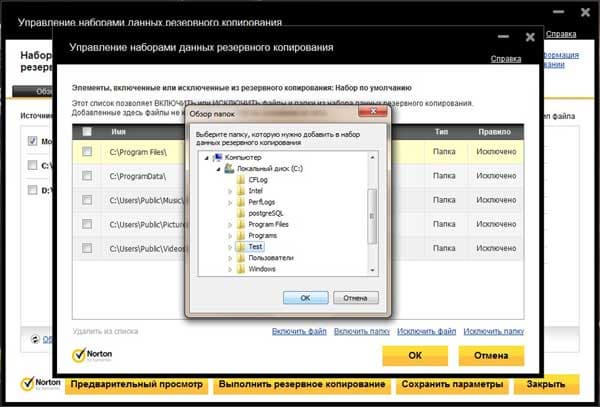
Task: Check the C:\Users\Public\Videos row checkbox
Action: click(87, 248)
